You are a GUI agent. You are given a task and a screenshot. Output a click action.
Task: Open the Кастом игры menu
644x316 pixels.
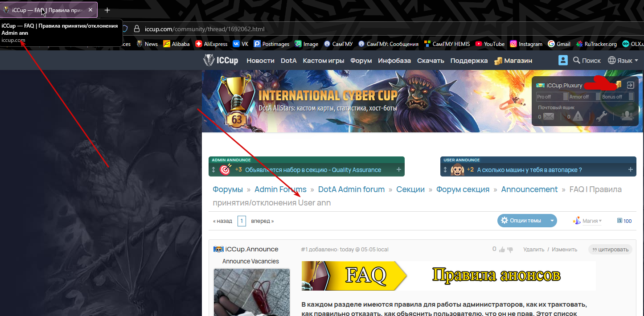[323, 61]
